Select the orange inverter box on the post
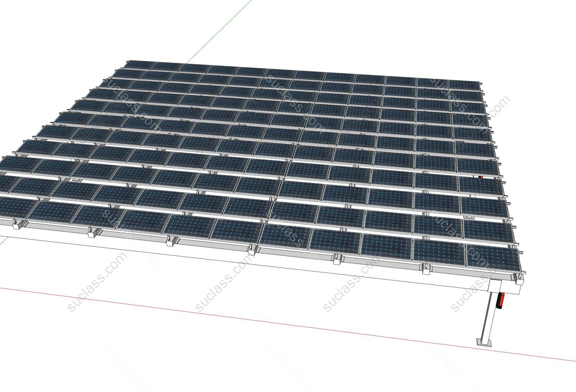The height and width of the screenshot is (392, 576). pyautogui.click(x=500, y=300)
